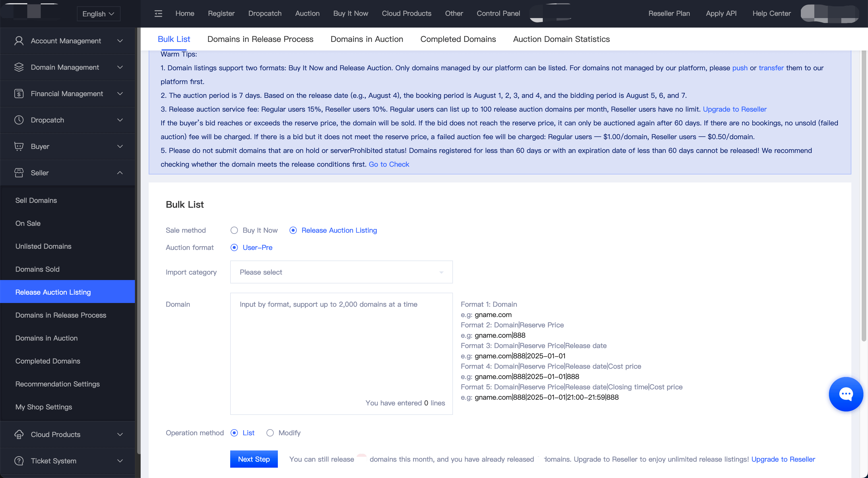Click the Next Step button

point(254,459)
